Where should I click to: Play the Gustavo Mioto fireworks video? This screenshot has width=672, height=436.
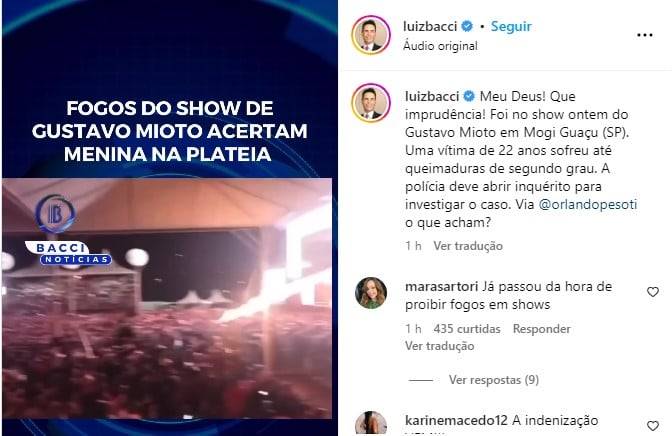[x=167, y=298]
